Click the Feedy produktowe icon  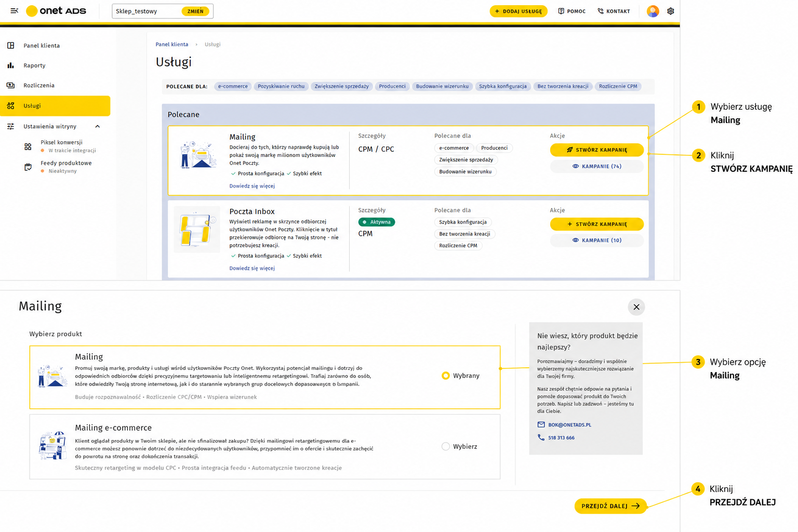[28, 167]
